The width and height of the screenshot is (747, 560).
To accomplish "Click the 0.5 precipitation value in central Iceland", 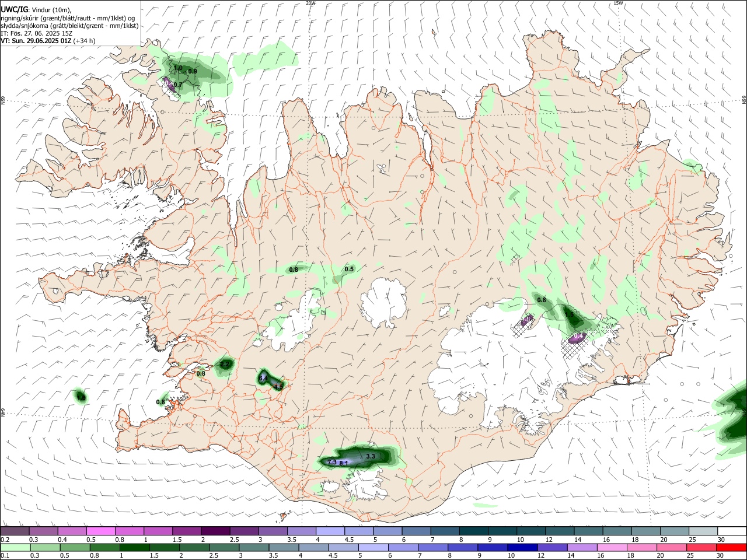I will coord(349,269).
